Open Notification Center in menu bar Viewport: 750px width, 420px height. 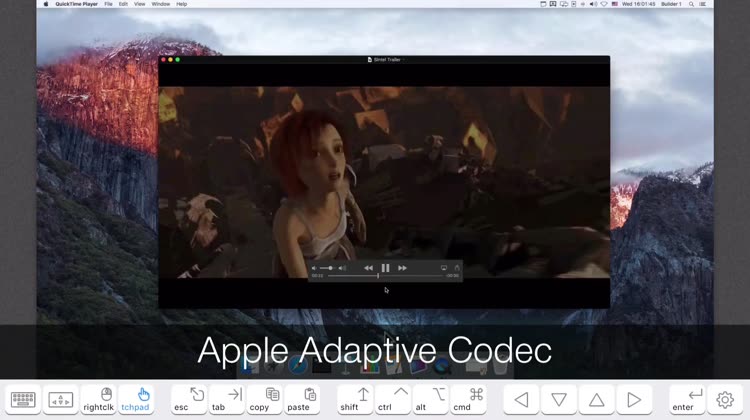click(x=703, y=4)
